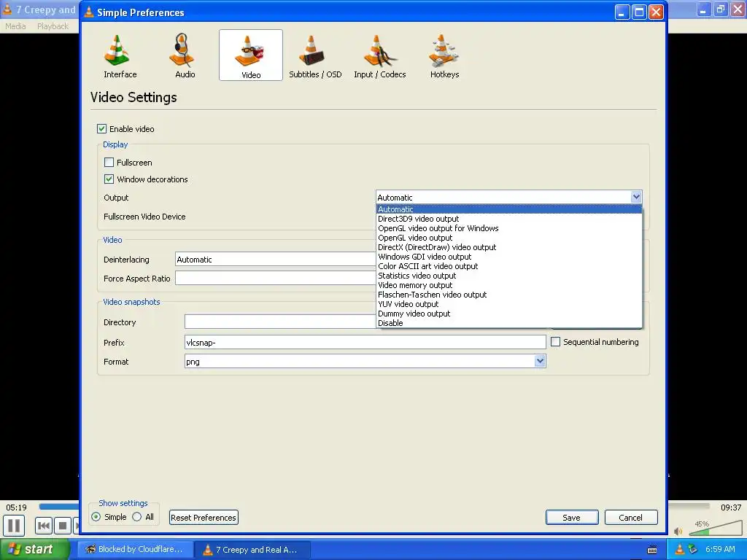This screenshot has height=560, width=747.
Task: Open Subtitles / OSD preferences
Action: pos(315,55)
